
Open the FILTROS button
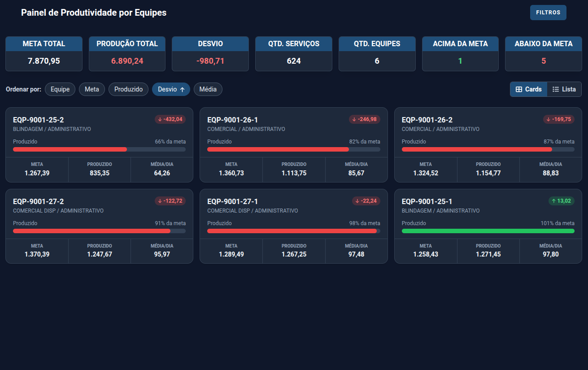(x=548, y=13)
